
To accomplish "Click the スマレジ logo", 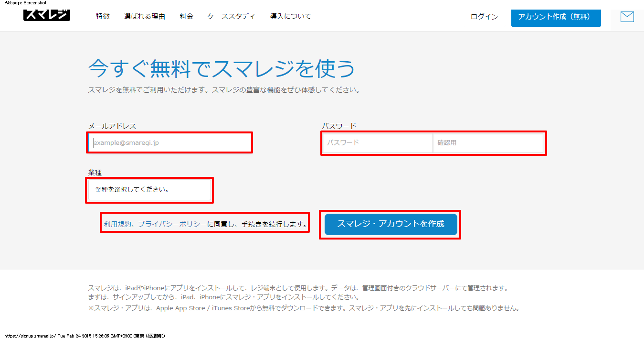I will pos(47,15).
